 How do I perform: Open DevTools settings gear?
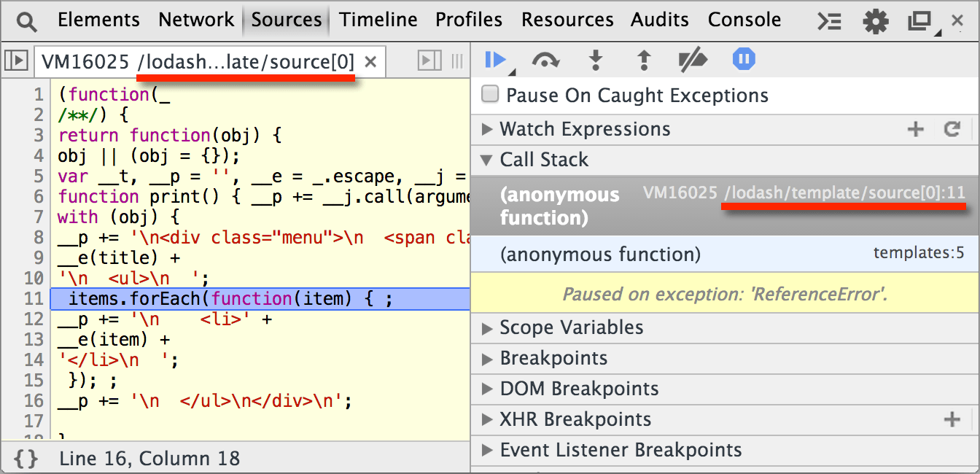tap(875, 21)
